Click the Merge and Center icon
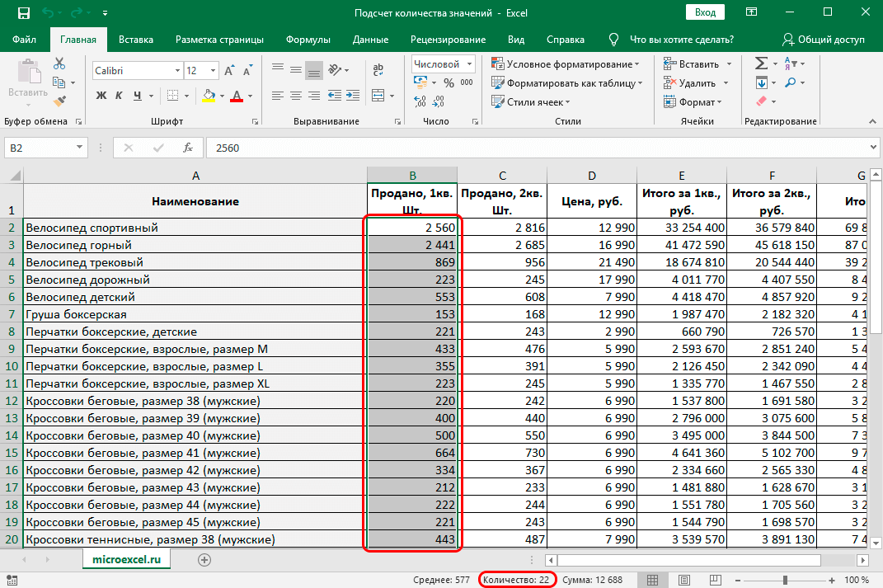The image size is (883, 588). point(378,96)
